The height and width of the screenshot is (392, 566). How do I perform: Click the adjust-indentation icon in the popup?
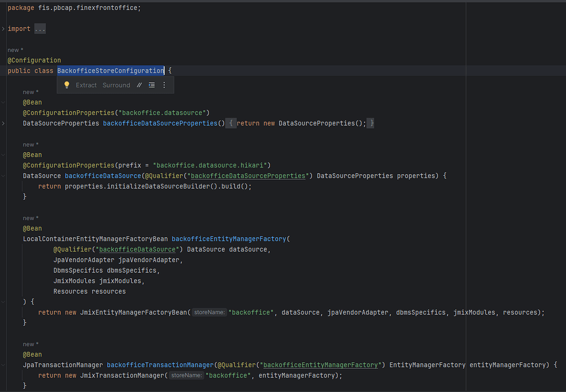151,85
